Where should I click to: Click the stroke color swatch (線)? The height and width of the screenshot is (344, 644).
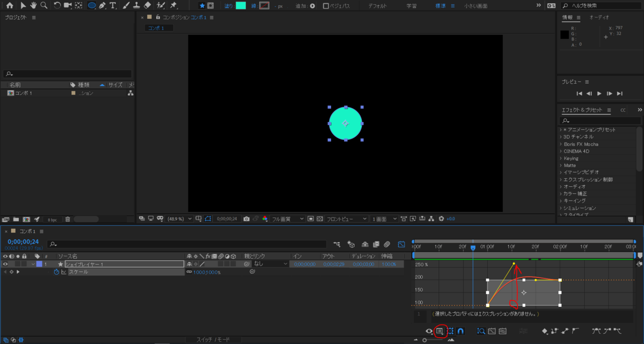point(264,5)
